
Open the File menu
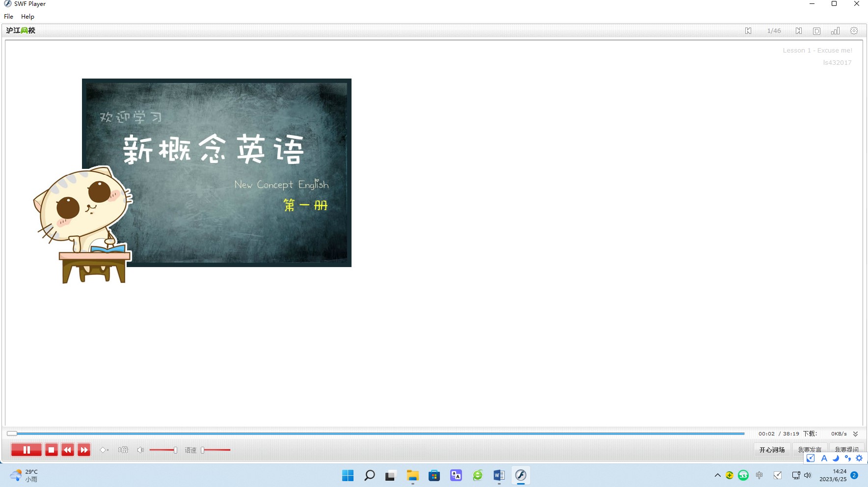9,16
